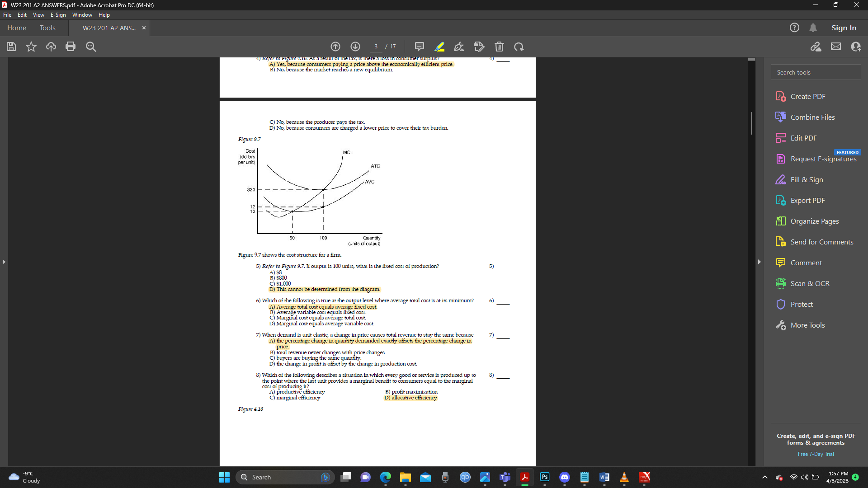Open the Protect tool

point(801,304)
